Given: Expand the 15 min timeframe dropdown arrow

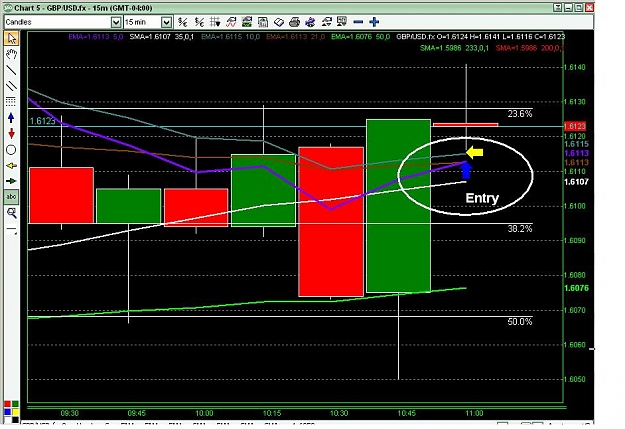Looking at the screenshot, I should coord(167,22).
